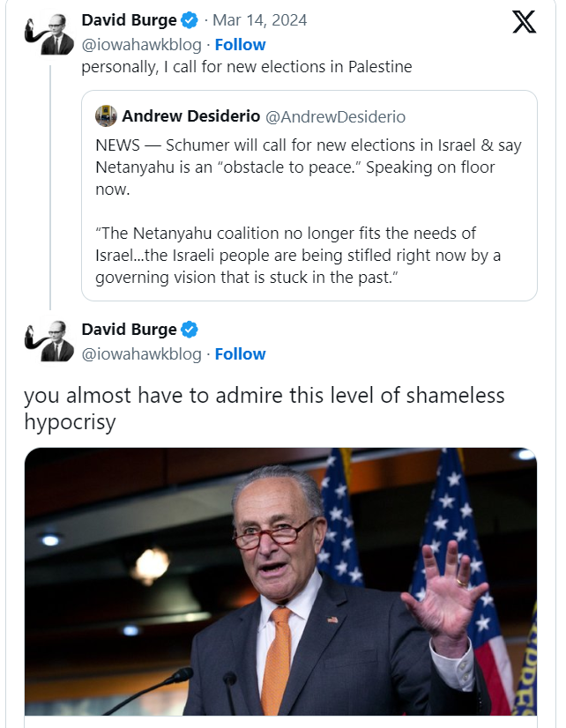Screen dimensions: 566x728
Task: Click the verified badge on the hypocrisy tweet
Action: [190, 330]
